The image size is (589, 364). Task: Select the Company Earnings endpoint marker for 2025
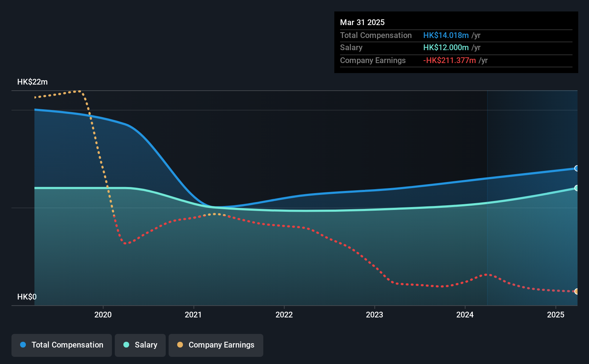pyautogui.click(x=576, y=292)
